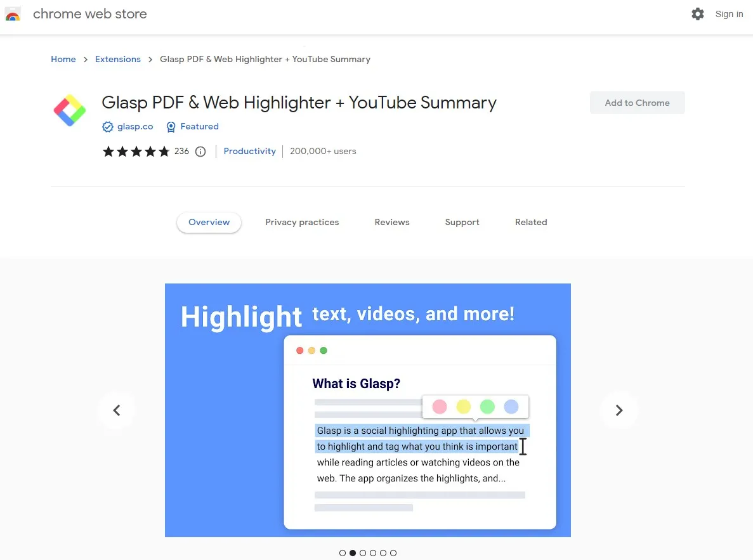Go to Home breadcrumb link
The image size is (753, 560).
pos(63,59)
